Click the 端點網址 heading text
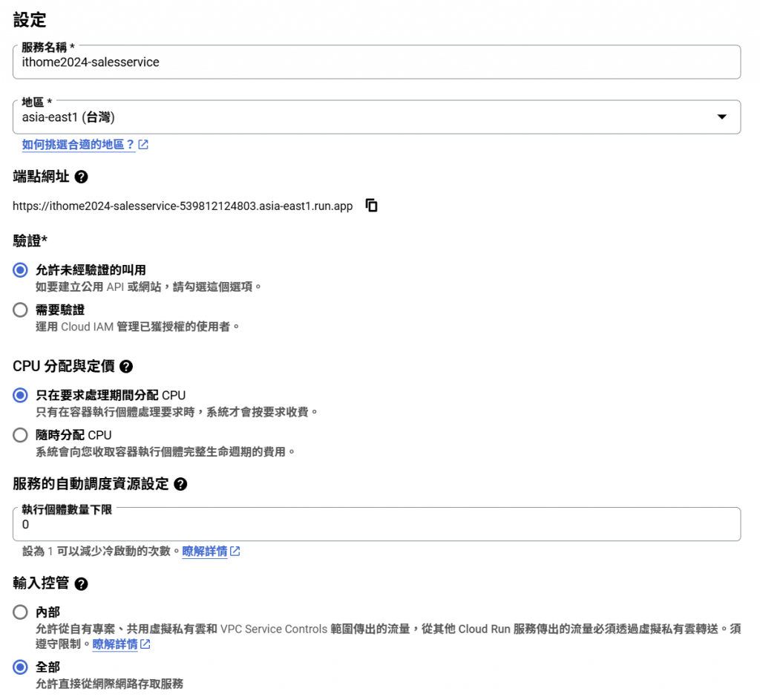Image resolution: width=760 pixels, height=700 pixels. 42,177
